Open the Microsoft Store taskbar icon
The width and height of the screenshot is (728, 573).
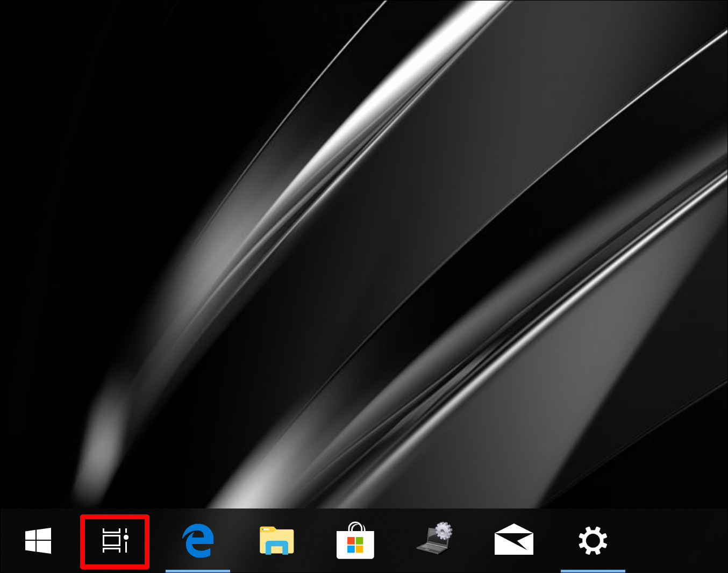(x=355, y=540)
